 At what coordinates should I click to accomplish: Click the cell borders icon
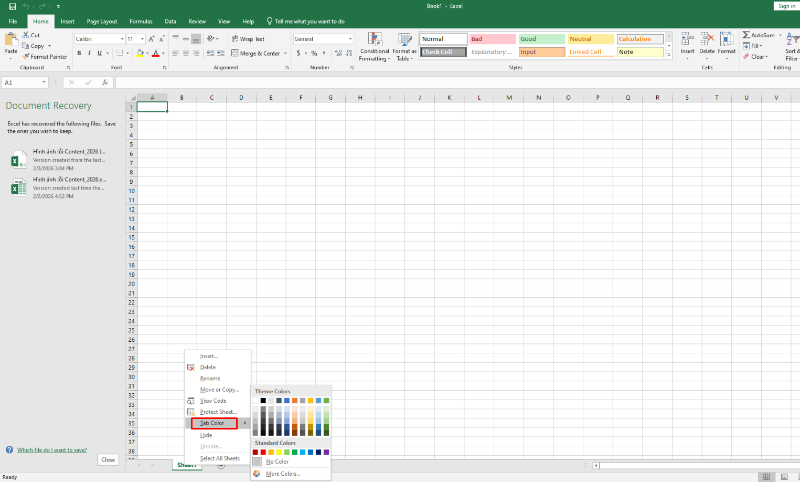point(119,53)
